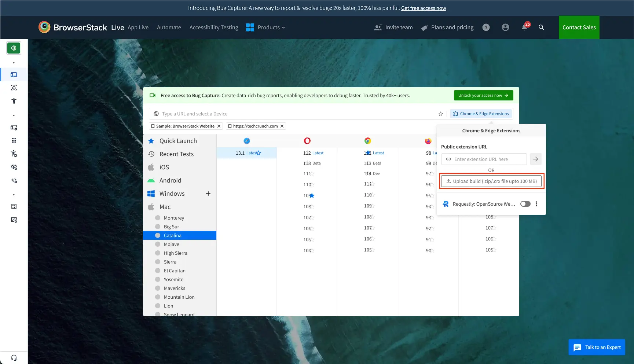Collapse the Mac OS version list
The image size is (634, 364).
point(165,206)
